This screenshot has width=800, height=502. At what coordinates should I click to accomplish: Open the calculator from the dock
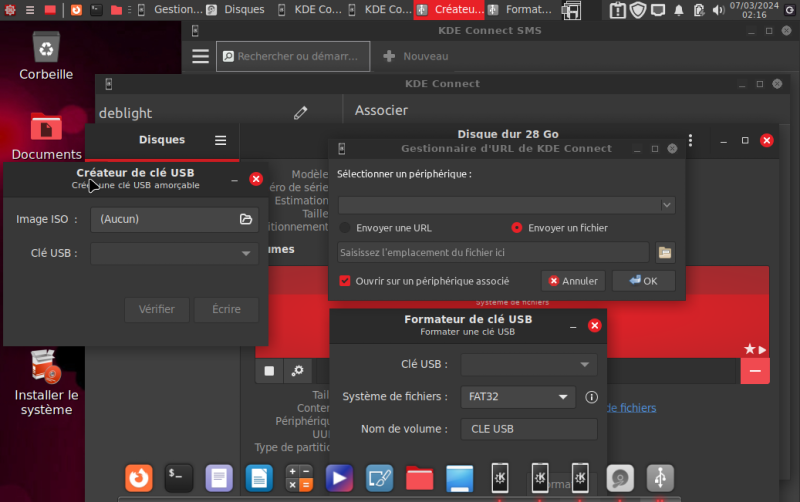tap(299, 477)
